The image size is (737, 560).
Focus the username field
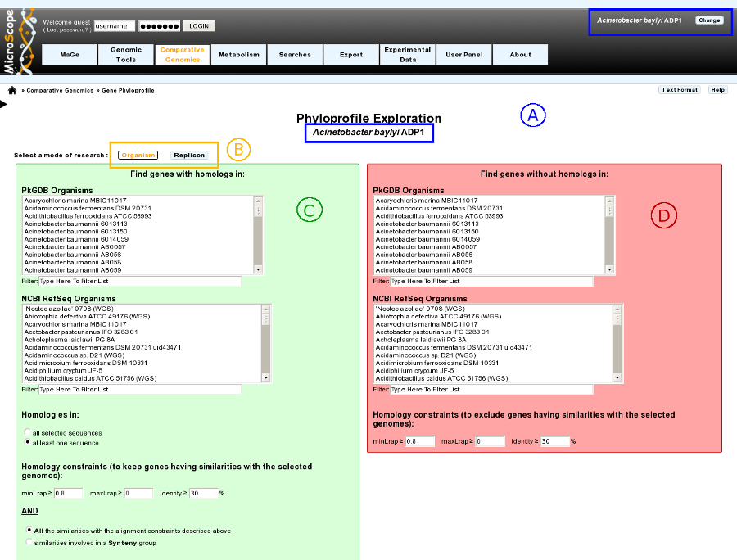click(x=115, y=26)
